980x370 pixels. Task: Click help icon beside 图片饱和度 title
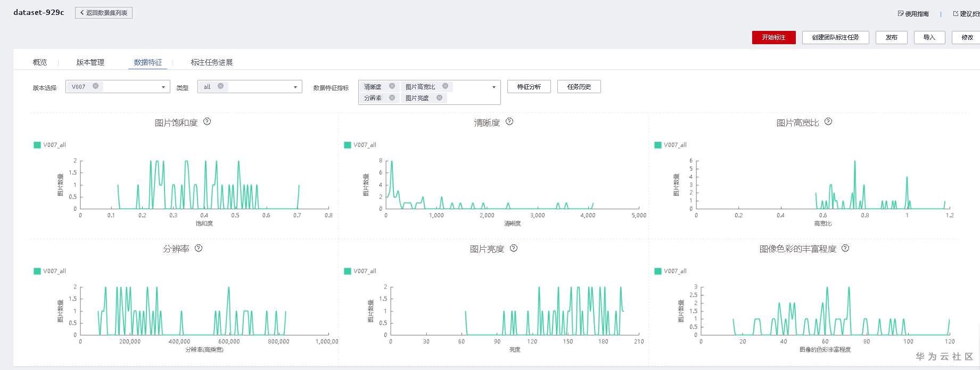point(207,122)
